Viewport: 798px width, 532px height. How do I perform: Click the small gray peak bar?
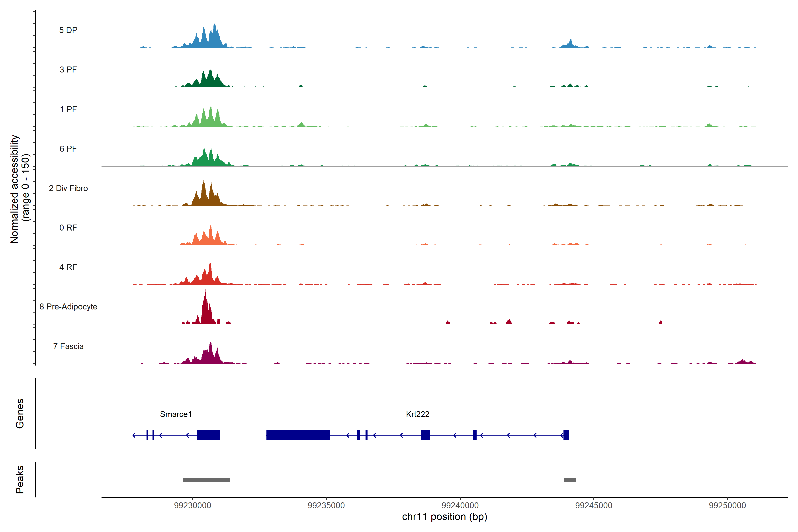pyautogui.click(x=570, y=480)
